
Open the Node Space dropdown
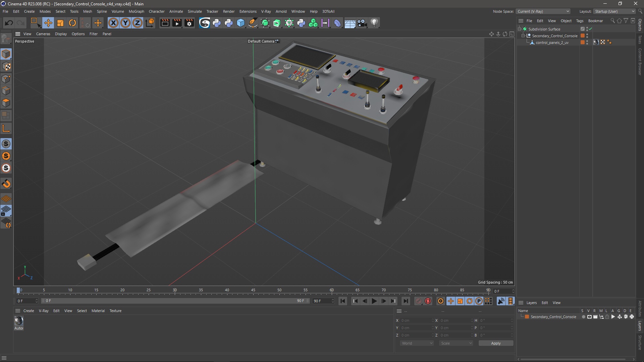[x=543, y=11]
